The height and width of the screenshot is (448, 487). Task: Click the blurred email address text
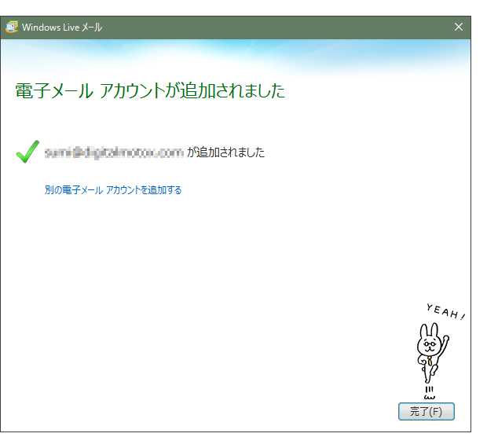pos(114,152)
